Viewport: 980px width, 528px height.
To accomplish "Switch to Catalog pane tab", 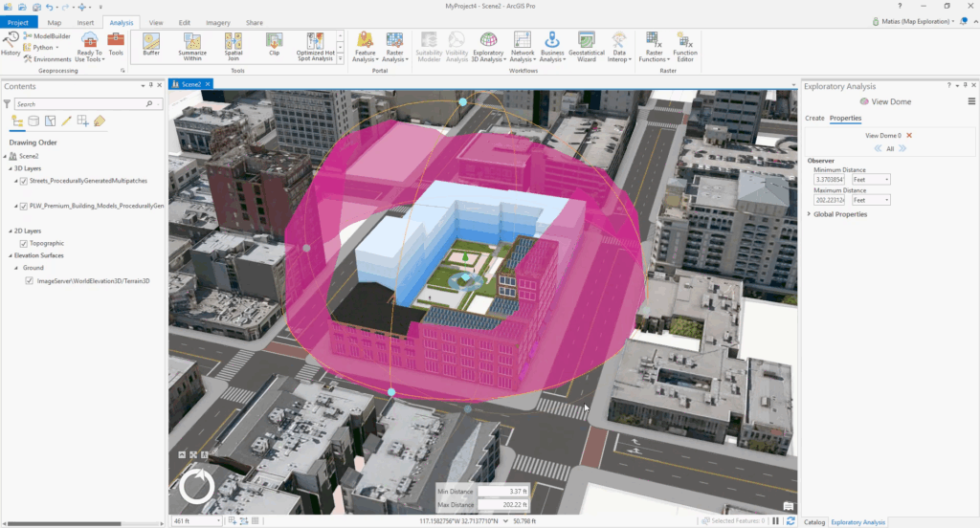I will coord(814,521).
